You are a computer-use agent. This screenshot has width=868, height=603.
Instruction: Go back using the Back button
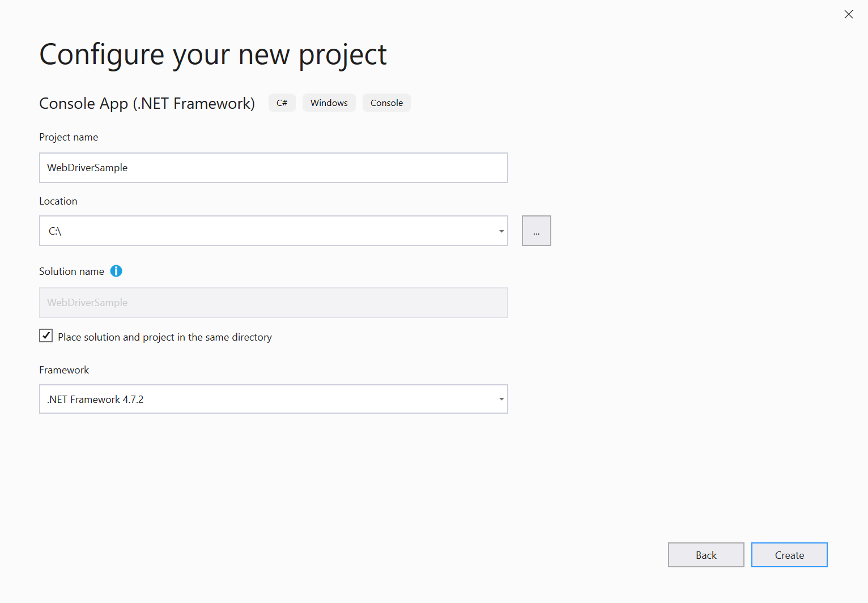(x=706, y=555)
